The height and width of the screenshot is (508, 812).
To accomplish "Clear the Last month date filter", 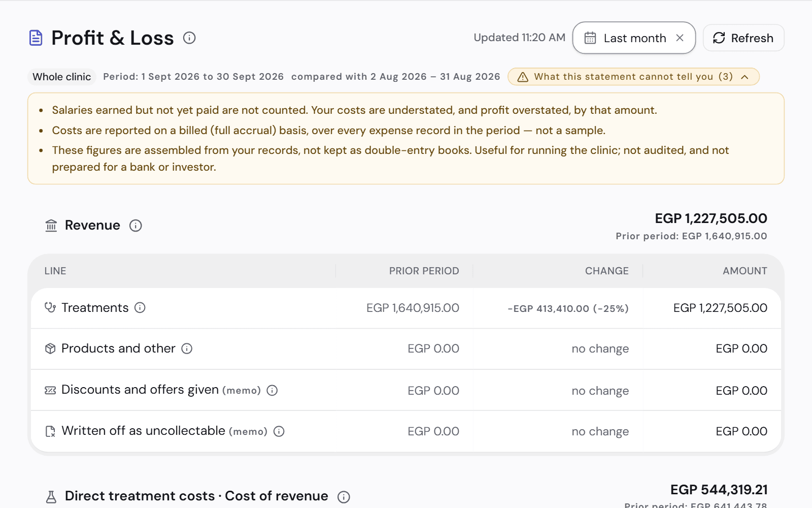I will tap(680, 38).
